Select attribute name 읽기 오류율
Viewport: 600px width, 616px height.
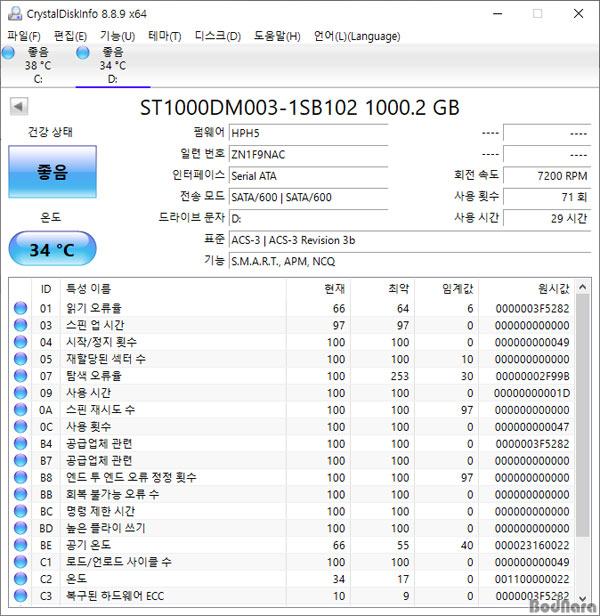point(94,308)
